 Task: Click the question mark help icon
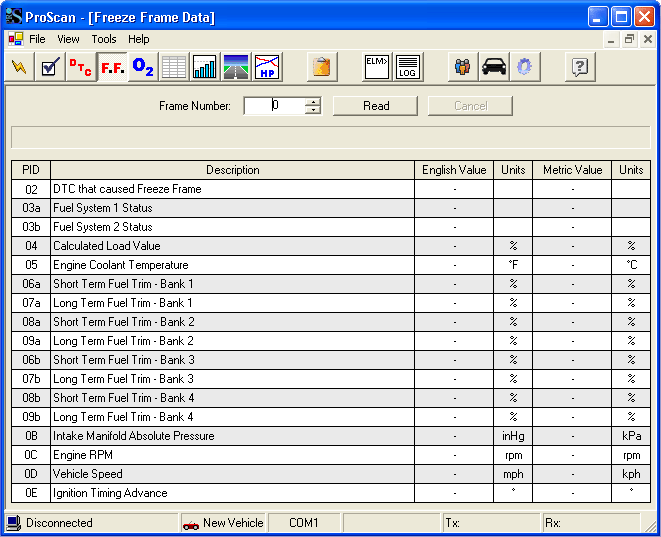coord(580,67)
